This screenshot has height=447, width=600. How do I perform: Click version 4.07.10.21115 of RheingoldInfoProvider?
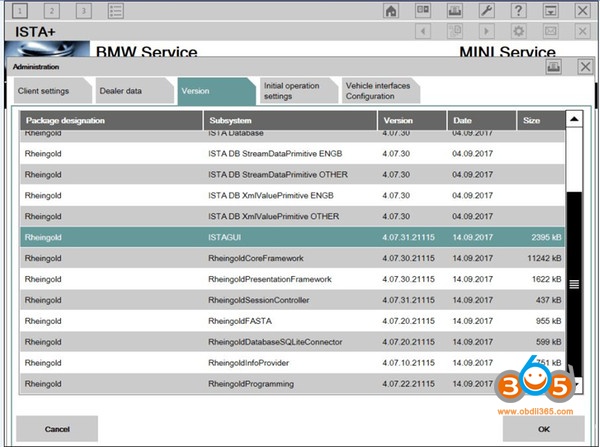click(408, 363)
